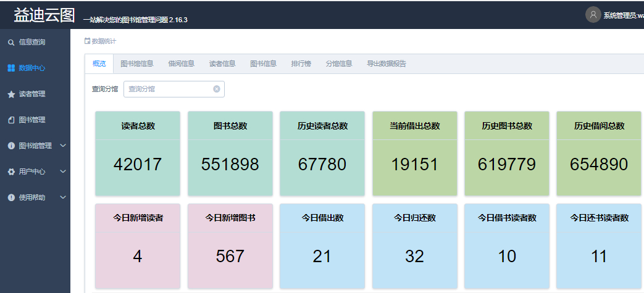Open the 查询分馆 branch selector field

coord(169,89)
